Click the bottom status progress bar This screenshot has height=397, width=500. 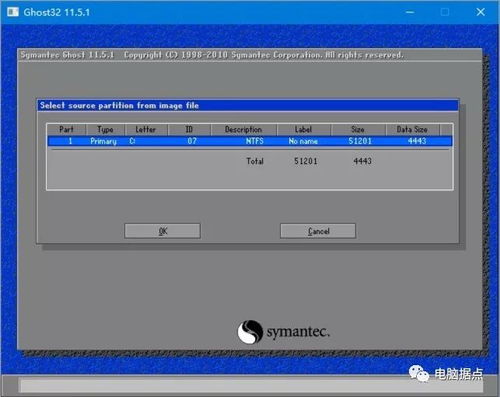coord(252,386)
